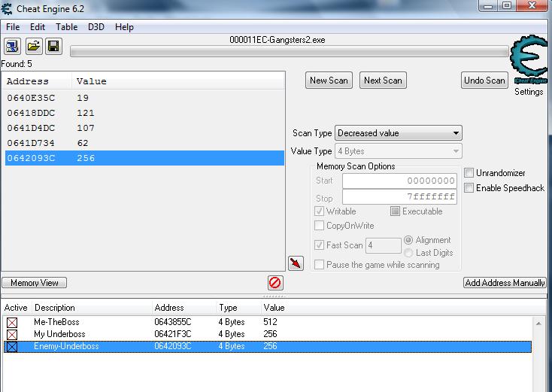Click the Active column header
The width and height of the screenshot is (552, 392).
16,308
